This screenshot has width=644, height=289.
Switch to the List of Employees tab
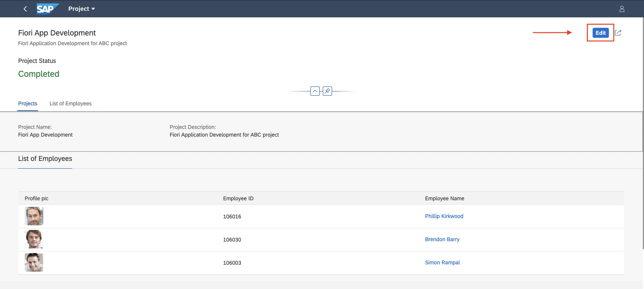(70, 103)
